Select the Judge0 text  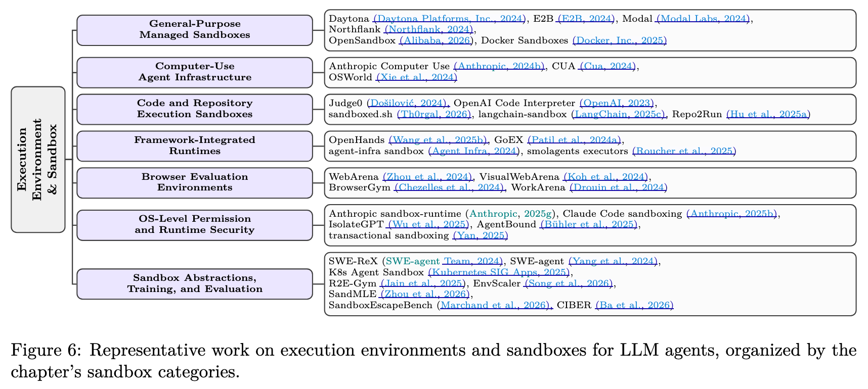[345, 103]
